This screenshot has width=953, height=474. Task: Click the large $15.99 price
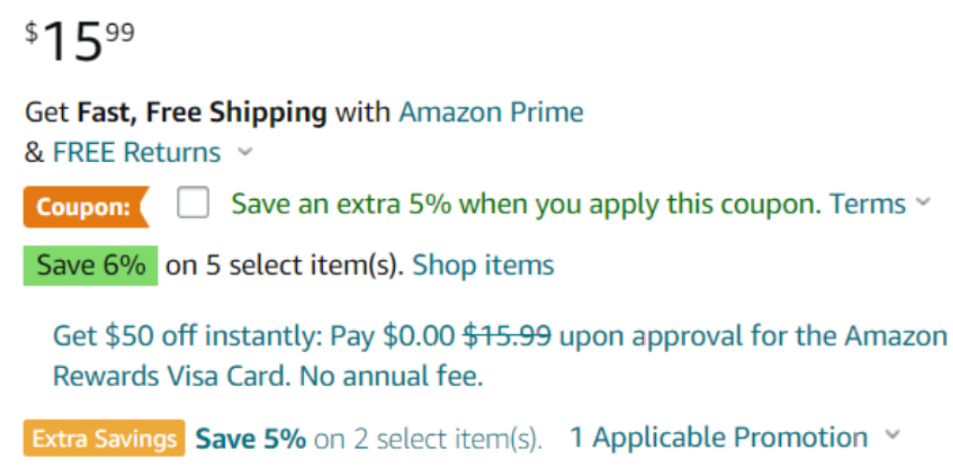coord(79,42)
